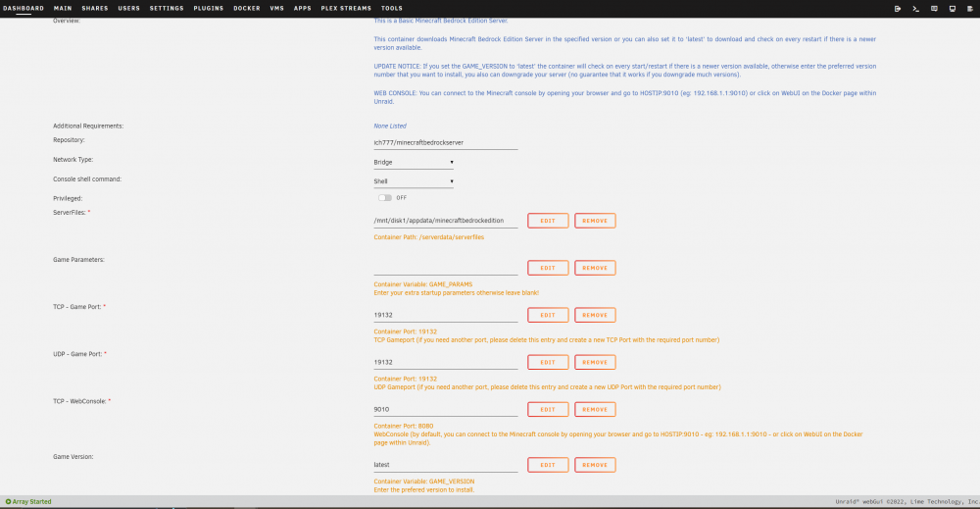This screenshot has width=980, height=509.
Task: Click Edit for ServerFiles path
Action: [548, 221]
